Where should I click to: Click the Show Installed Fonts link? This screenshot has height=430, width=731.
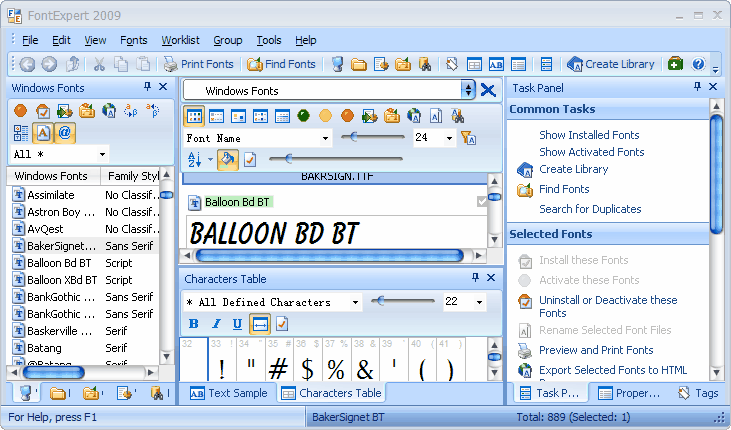click(589, 135)
